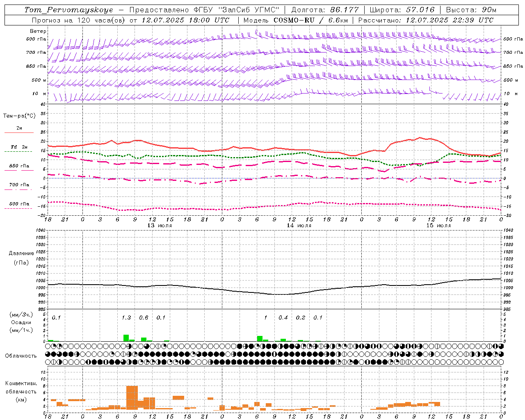Click the 15 июля date label

[438, 226]
